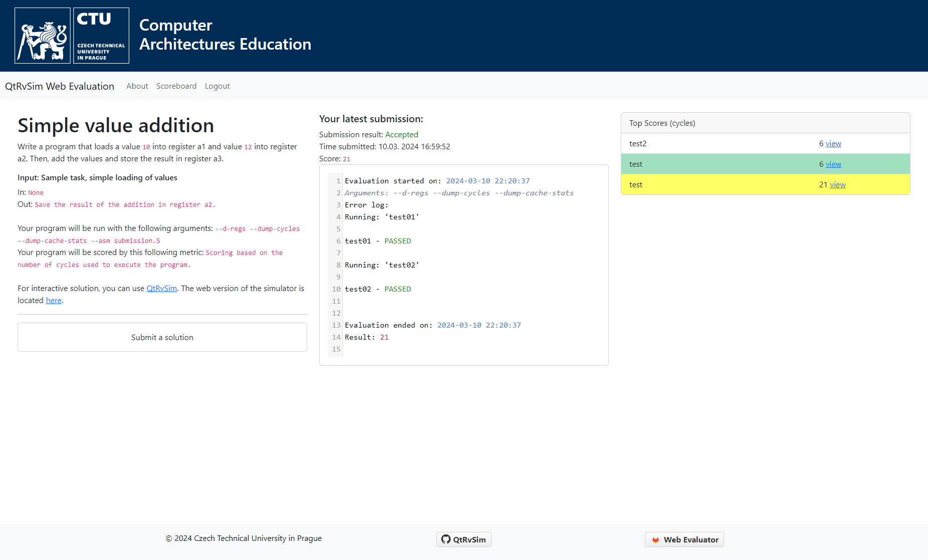View test2's top score submission
Image resolution: width=928 pixels, height=560 pixels.
tap(833, 144)
